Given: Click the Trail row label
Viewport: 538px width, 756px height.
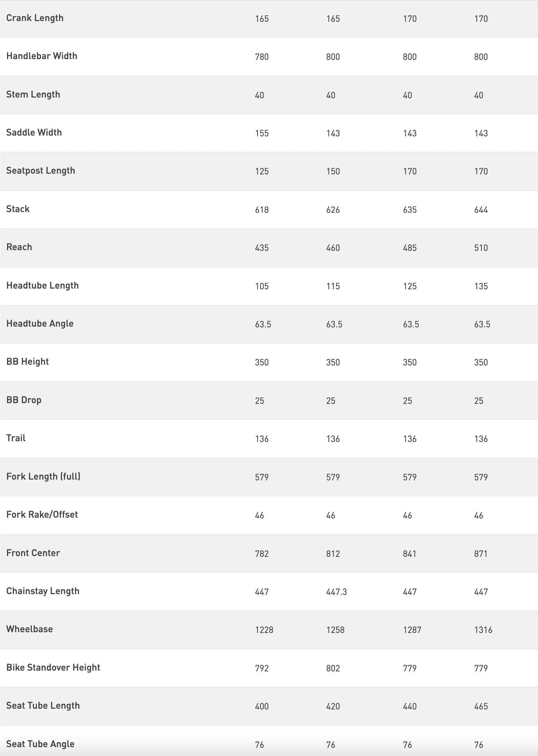Looking at the screenshot, I should click(x=16, y=438).
